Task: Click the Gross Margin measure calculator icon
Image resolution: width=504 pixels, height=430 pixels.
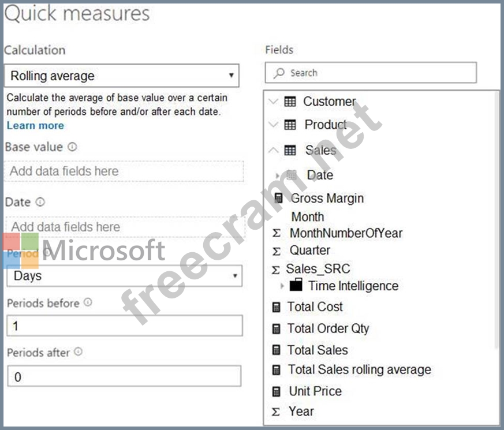Action: coord(279,198)
